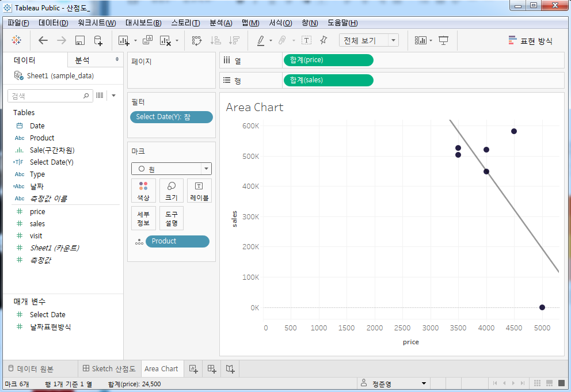Click the 도구 설명 tooltip card button
Screen dimensions: 571x392
pos(172,218)
